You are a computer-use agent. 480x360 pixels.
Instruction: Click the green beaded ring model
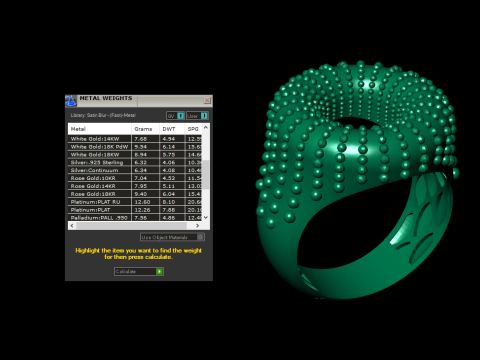[x=358, y=180]
